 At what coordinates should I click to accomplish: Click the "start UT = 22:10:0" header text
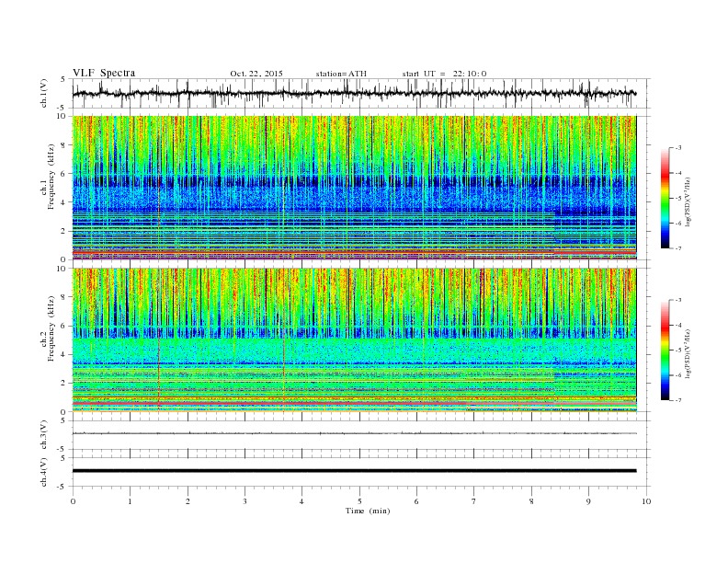pos(444,74)
